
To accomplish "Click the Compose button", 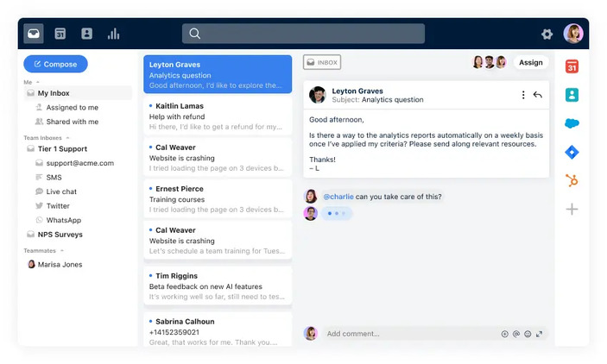I will click(x=55, y=64).
